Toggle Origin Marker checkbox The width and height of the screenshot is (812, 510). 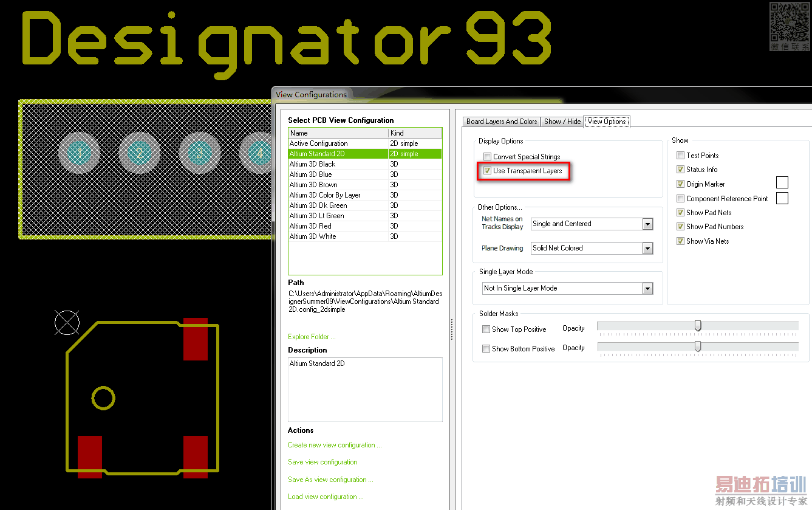pyautogui.click(x=680, y=184)
